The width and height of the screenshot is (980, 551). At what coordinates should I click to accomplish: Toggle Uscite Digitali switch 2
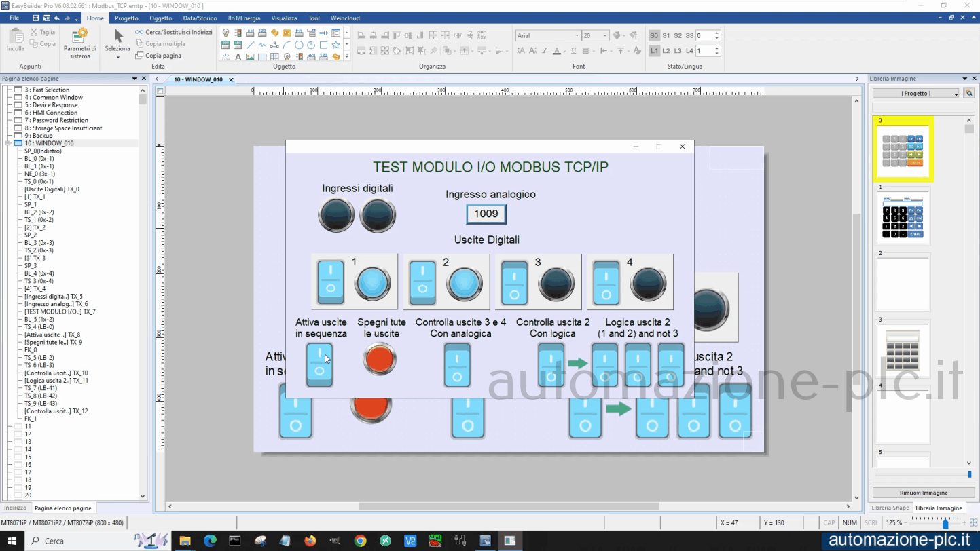(422, 282)
